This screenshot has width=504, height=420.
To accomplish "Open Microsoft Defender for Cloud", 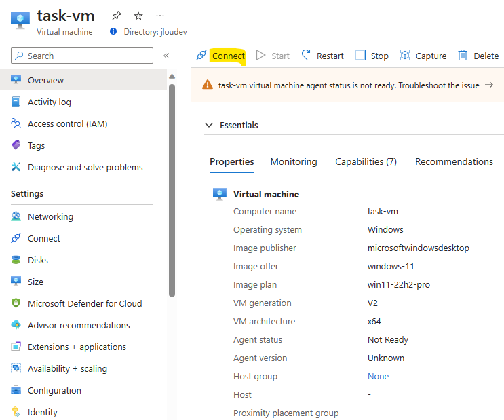I will [x=83, y=303].
